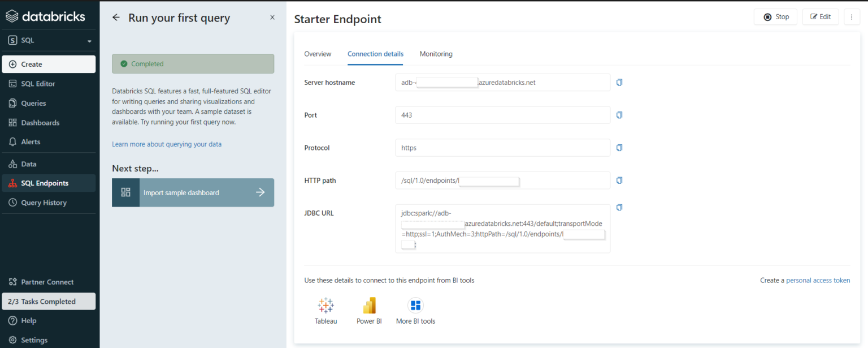Open the personal access token link
868x348 pixels.
click(x=818, y=281)
